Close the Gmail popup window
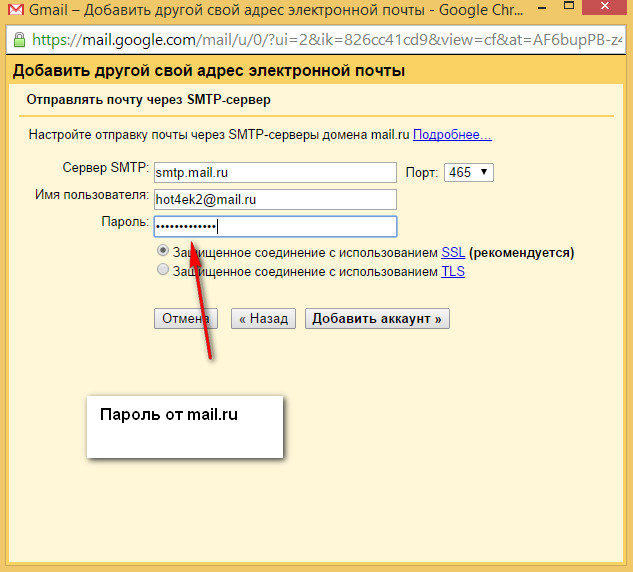The width and height of the screenshot is (633, 572). pos(604,6)
